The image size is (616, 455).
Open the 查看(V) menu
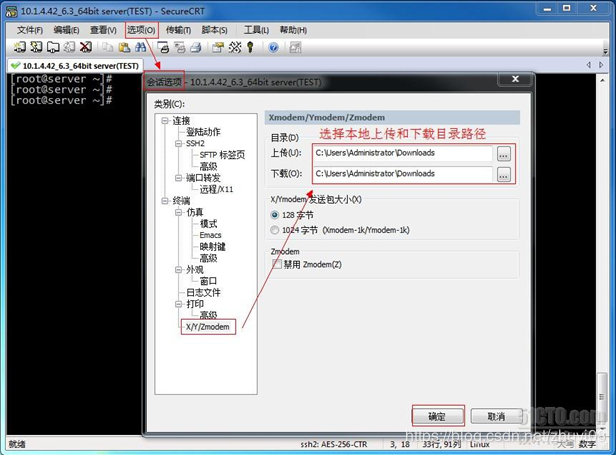[103, 30]
